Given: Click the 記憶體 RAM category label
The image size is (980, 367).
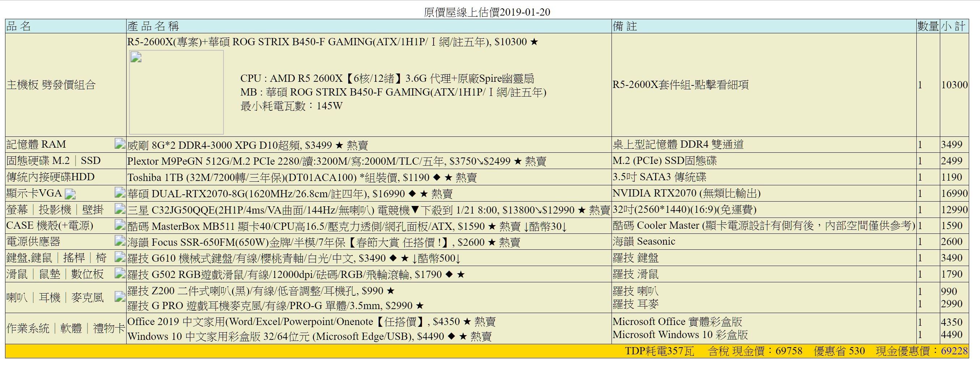Looking at the screenshot, I should click(x=36, y=144).
